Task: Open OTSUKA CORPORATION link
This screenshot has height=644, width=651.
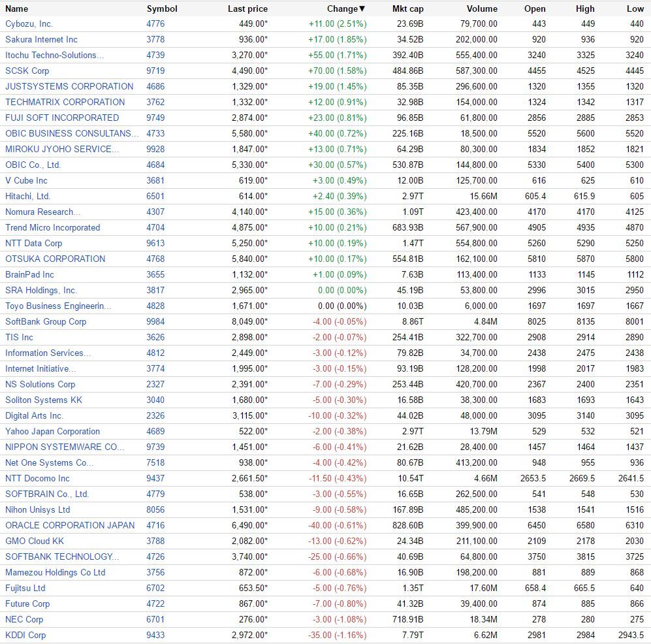Action: click(56, 259)
